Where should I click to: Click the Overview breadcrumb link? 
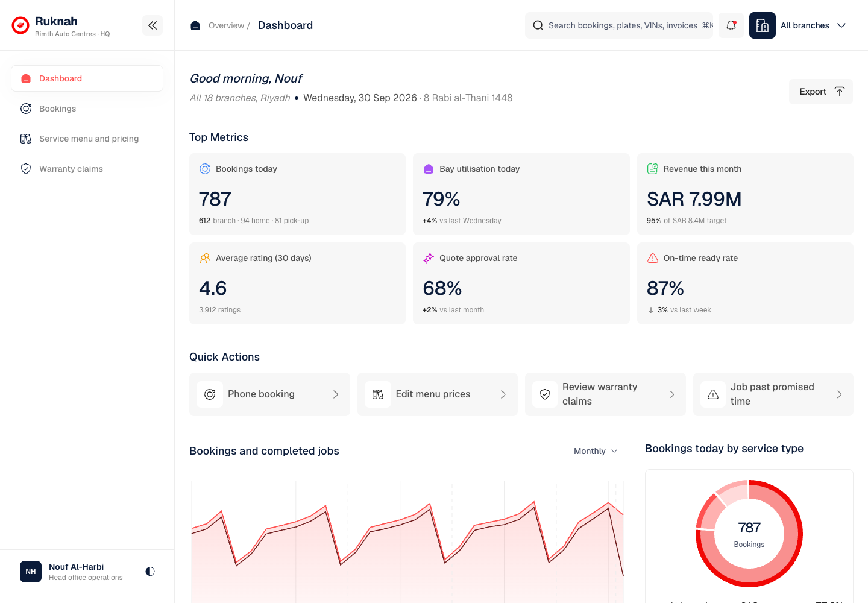coord(226,25)
